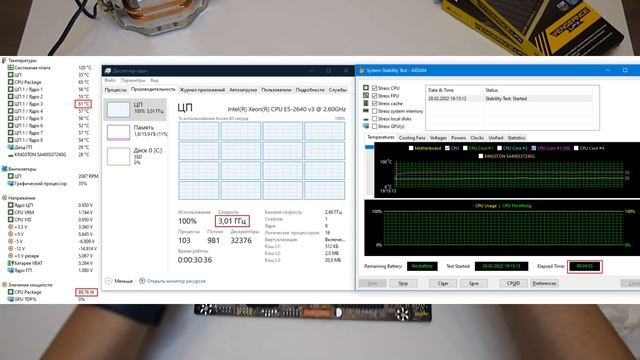
Task: Toggle the Stress cache checkbox
Action: click(x=374, y=103)
